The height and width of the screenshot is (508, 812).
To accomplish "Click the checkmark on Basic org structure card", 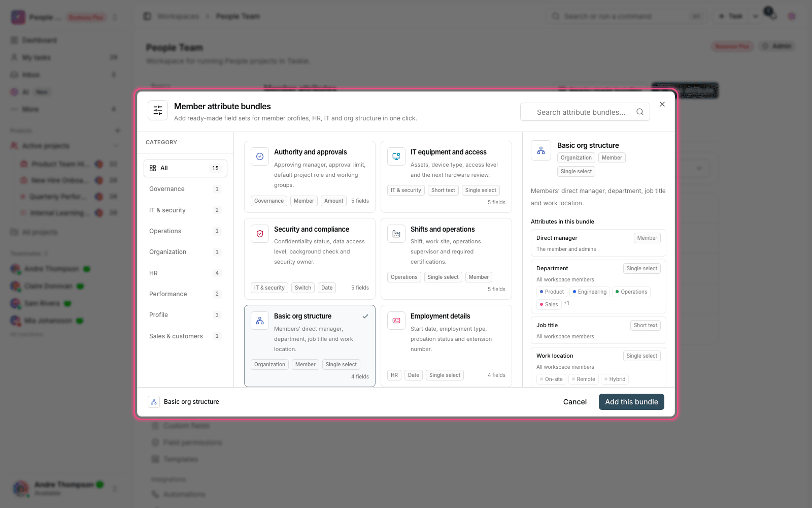I will pyautogui.click(x=365, y=316).
